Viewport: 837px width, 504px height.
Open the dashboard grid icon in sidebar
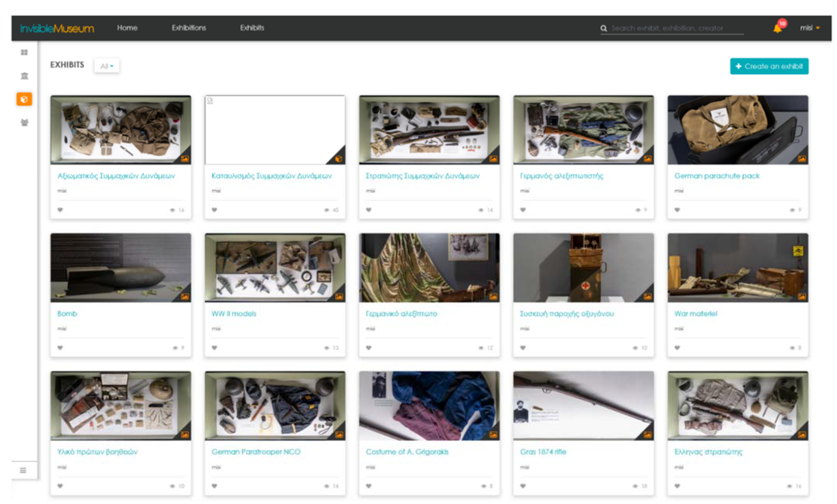(x=24, y=52)
